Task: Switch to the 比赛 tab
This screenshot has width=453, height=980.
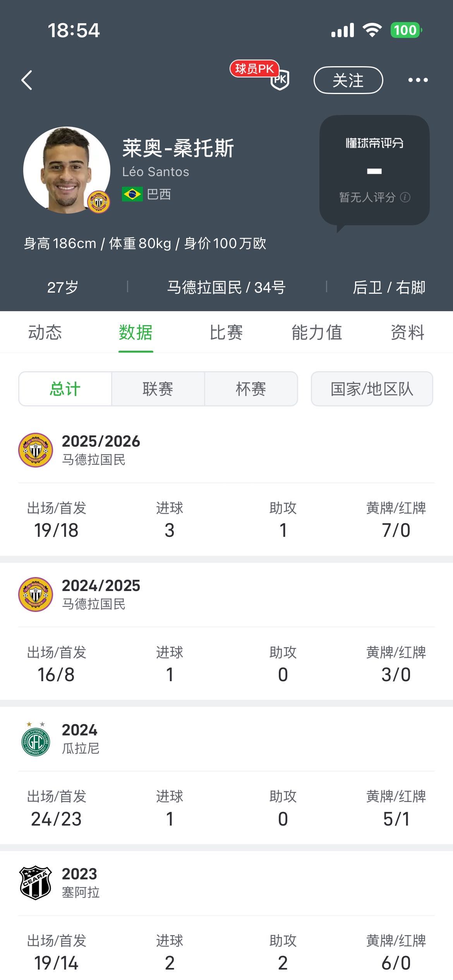Action: (226, 332)
